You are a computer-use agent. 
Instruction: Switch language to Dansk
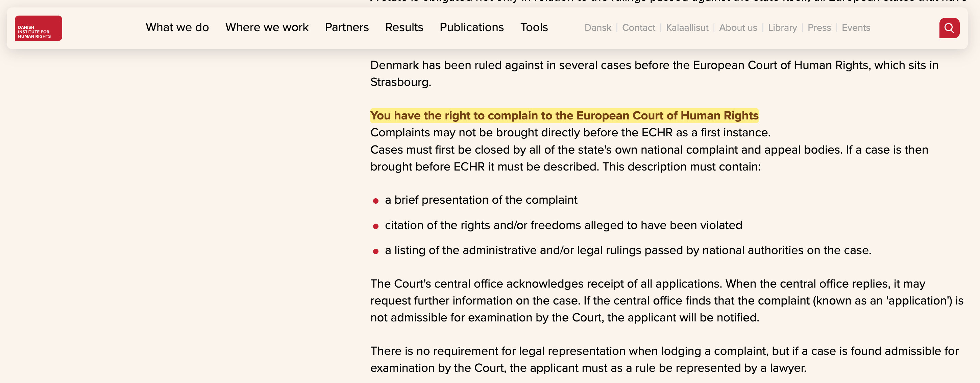pos(598,28)
